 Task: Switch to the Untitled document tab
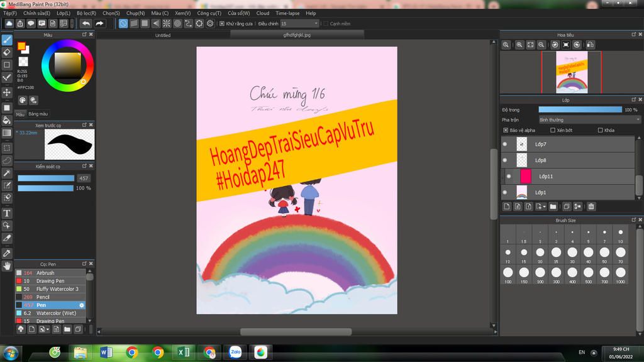click(x=163, y=35)
